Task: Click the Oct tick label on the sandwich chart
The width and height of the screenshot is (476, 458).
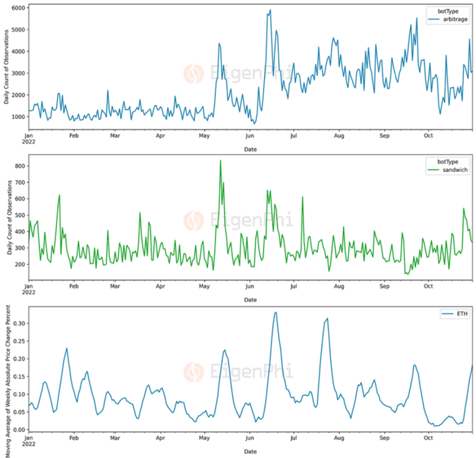Action: click(428, 286)
